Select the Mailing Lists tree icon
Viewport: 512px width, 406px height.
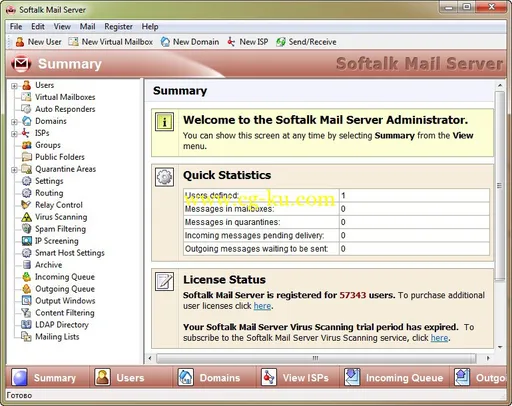coord(26,337)
